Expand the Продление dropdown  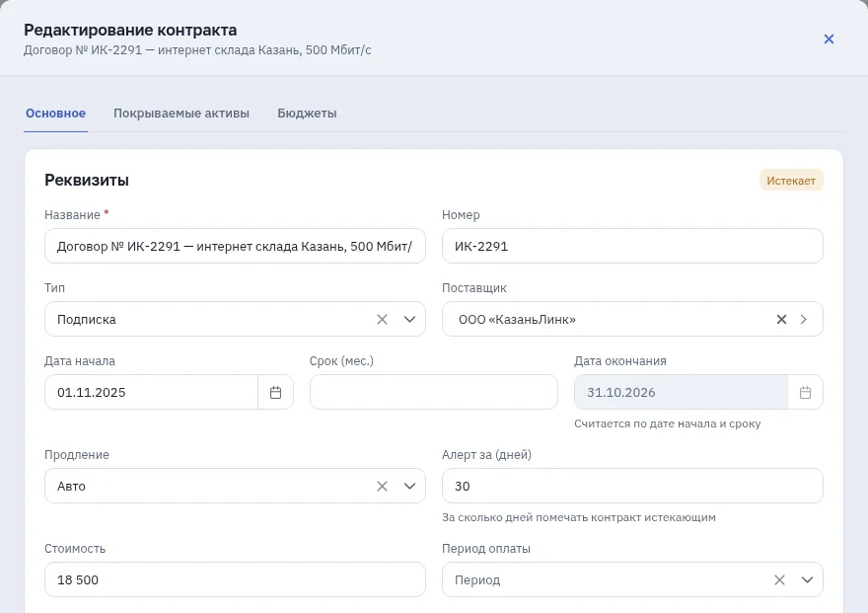pyautogui.click(x=409, y=487)
